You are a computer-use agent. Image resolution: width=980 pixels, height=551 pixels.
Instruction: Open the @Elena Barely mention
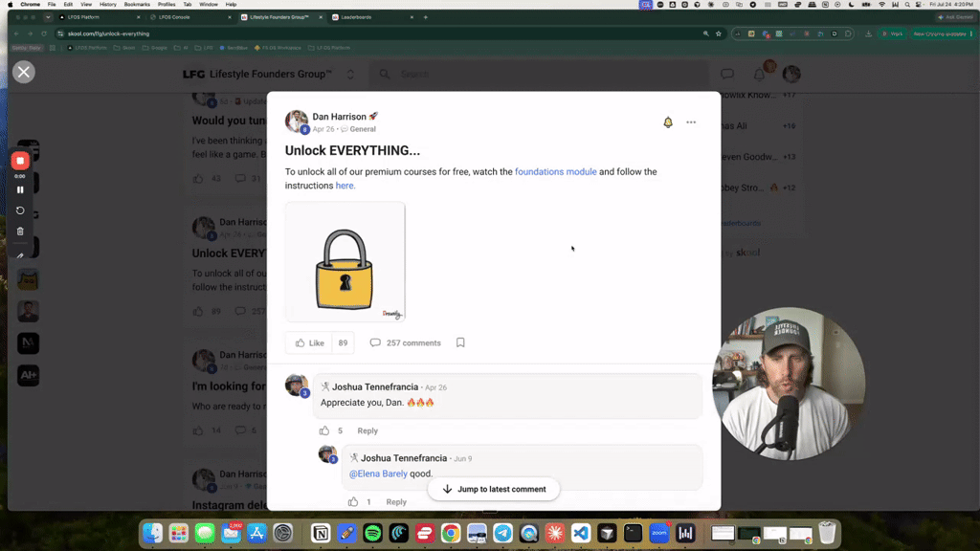coord(378,474)
